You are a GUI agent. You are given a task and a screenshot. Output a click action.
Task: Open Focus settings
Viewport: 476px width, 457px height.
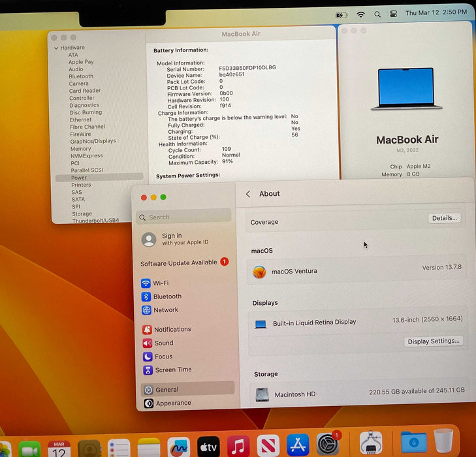tap(157, 356)
